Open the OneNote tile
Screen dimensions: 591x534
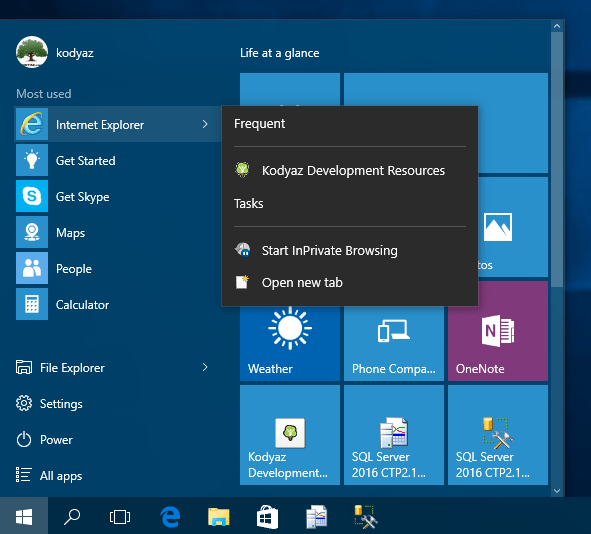pos(498,331)
